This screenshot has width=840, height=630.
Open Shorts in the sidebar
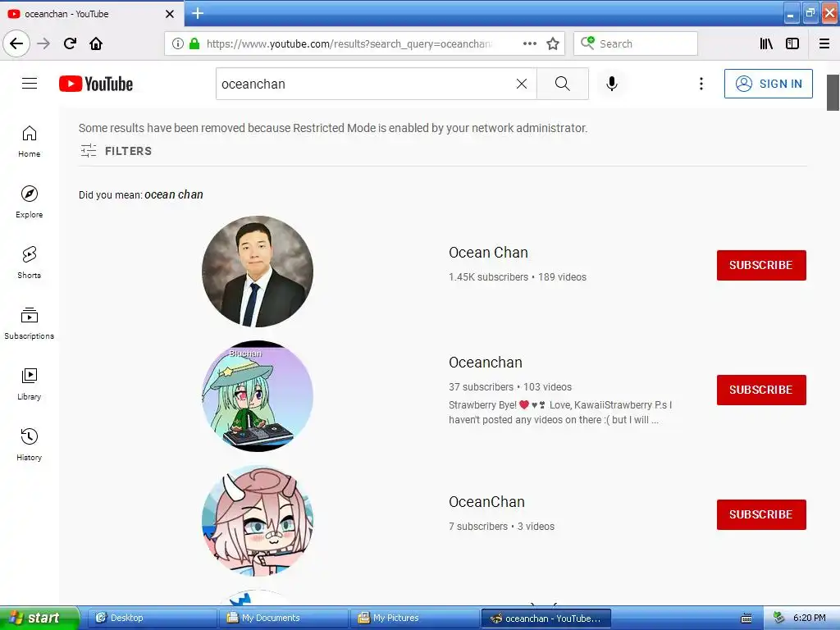click(30, 262)
